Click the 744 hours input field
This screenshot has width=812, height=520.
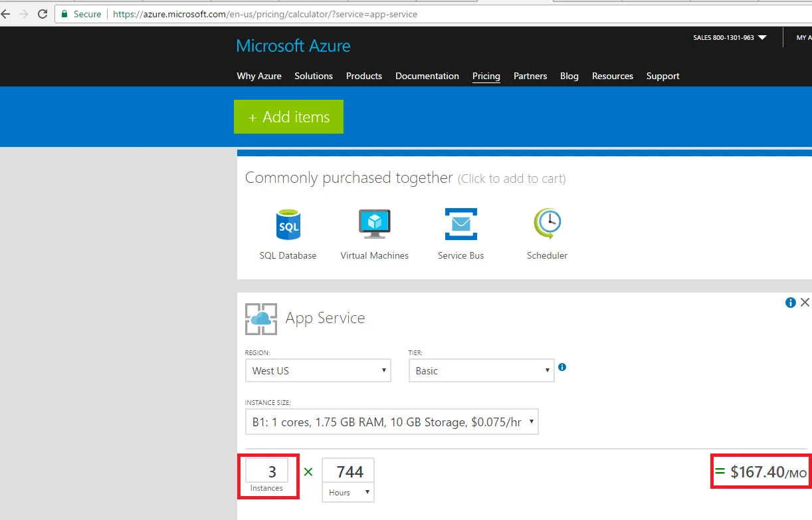point(348,471)
